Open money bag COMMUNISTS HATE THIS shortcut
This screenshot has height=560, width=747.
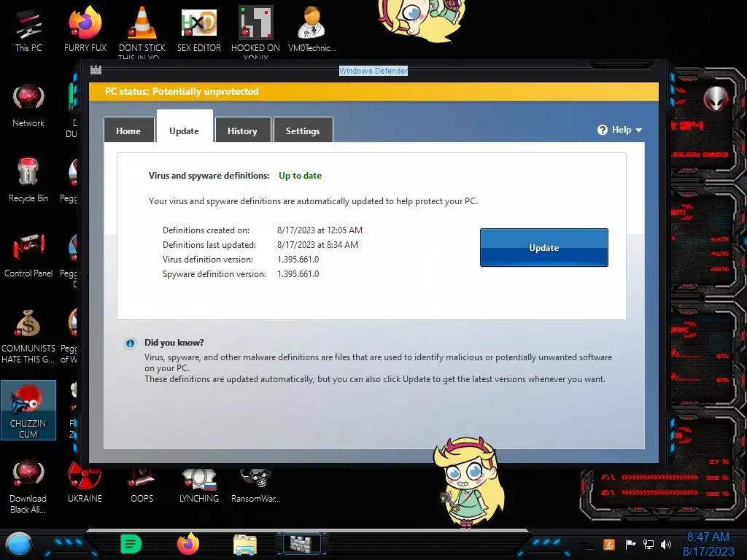tap(28, 336)
